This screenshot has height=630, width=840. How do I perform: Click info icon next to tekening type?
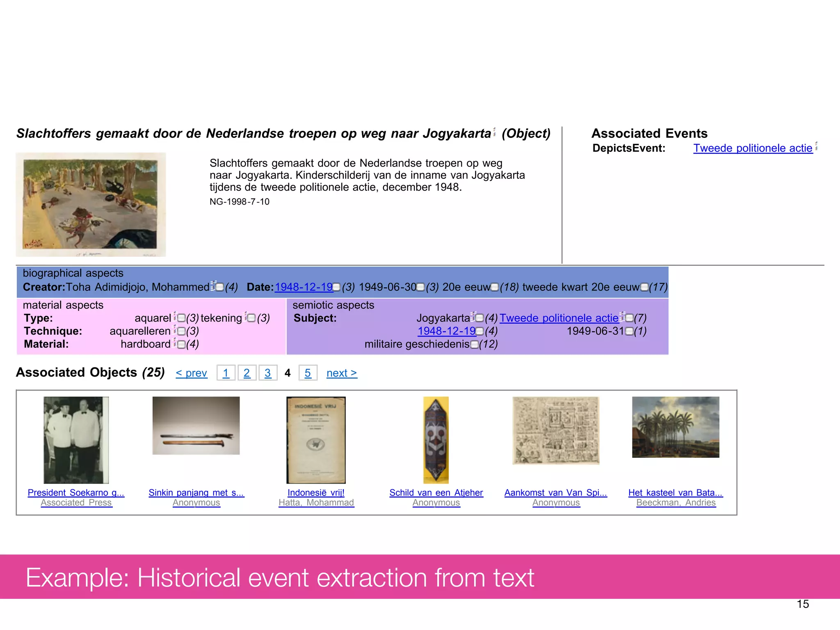246,317
